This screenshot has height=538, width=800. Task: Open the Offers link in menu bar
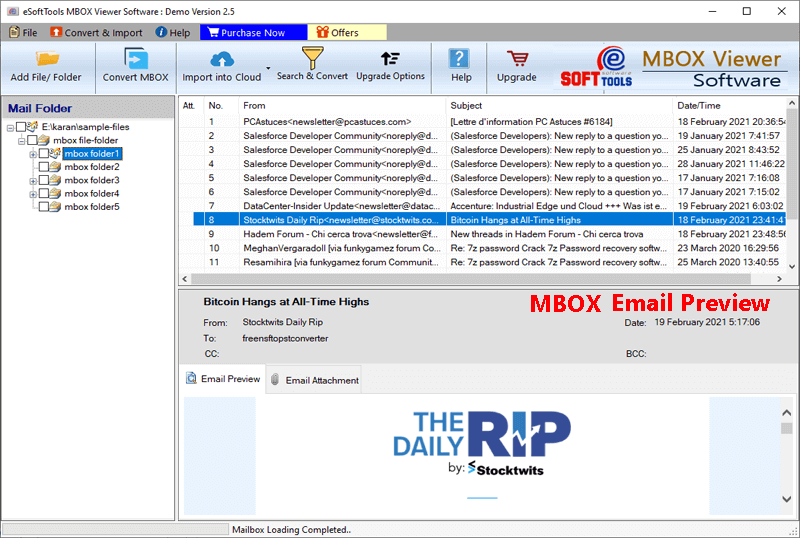pos(336,32)
